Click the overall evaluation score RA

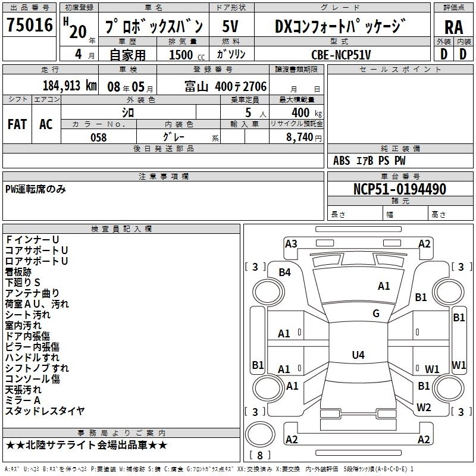click(453, 27)
